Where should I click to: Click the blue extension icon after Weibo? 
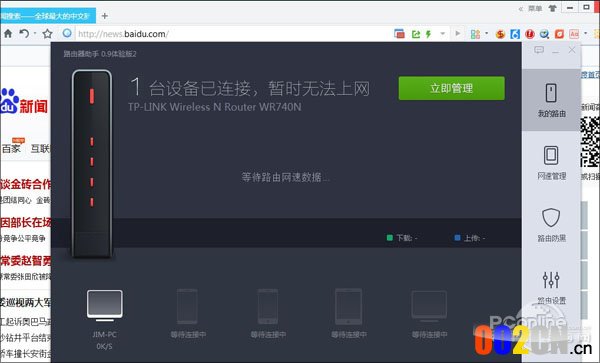(515, 34)
